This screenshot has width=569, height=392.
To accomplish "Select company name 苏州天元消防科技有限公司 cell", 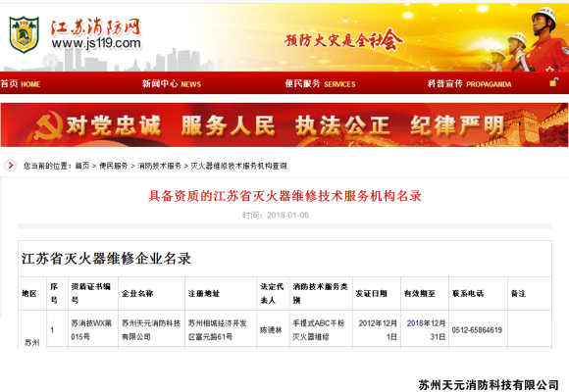I will (151, 329).
